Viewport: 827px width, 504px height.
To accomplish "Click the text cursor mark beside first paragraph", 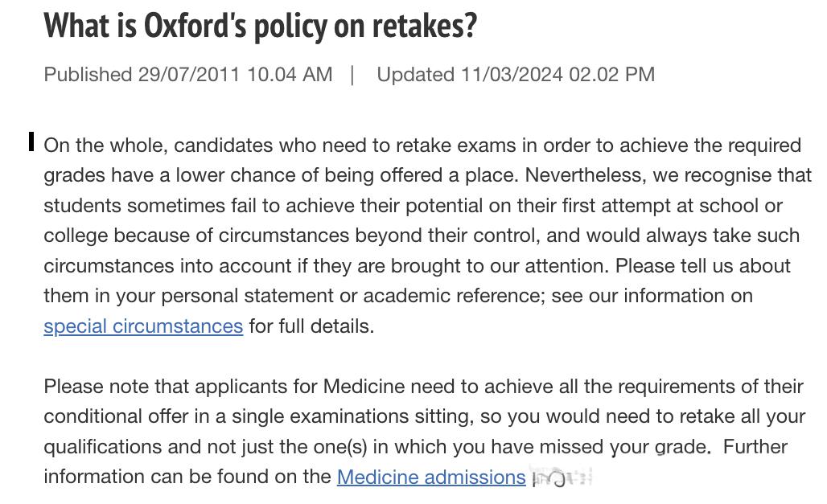I will point(31,141).
